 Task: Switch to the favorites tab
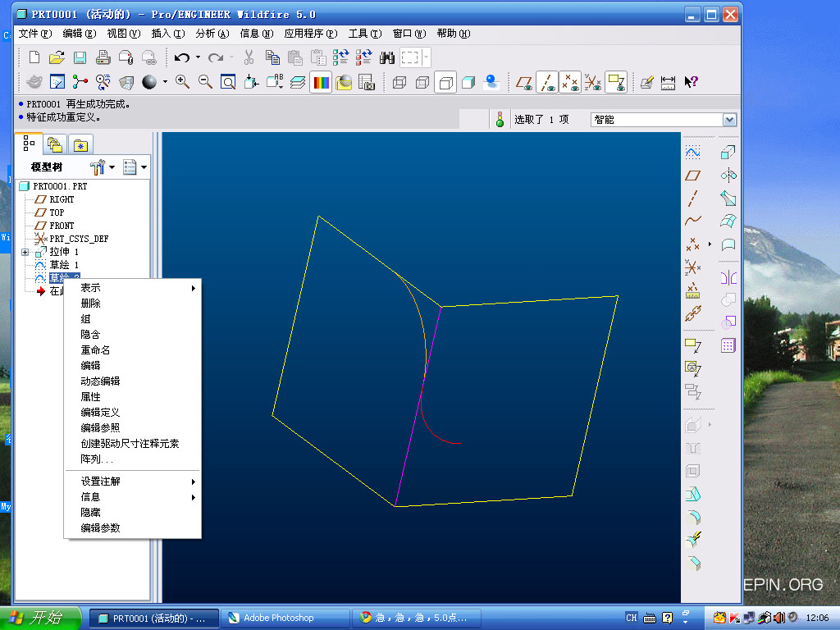point(80,144)
